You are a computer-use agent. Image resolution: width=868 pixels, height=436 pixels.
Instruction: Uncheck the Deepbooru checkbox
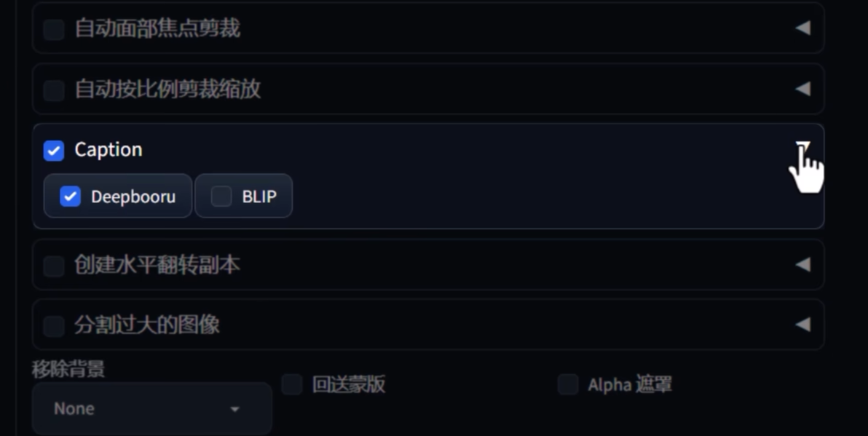(x=71, y=197)
